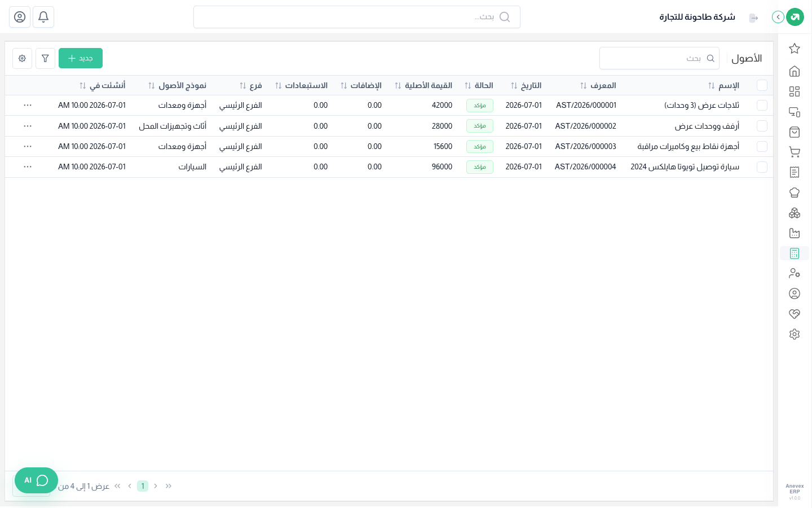Select checkbox for AST/2026/000002 row
812x508 pixels.
[762, 126]
